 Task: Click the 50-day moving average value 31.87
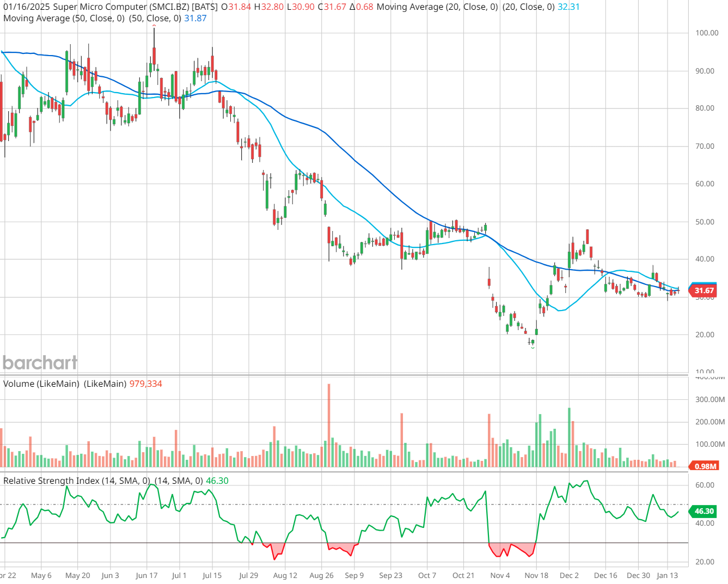pos(195,19)
